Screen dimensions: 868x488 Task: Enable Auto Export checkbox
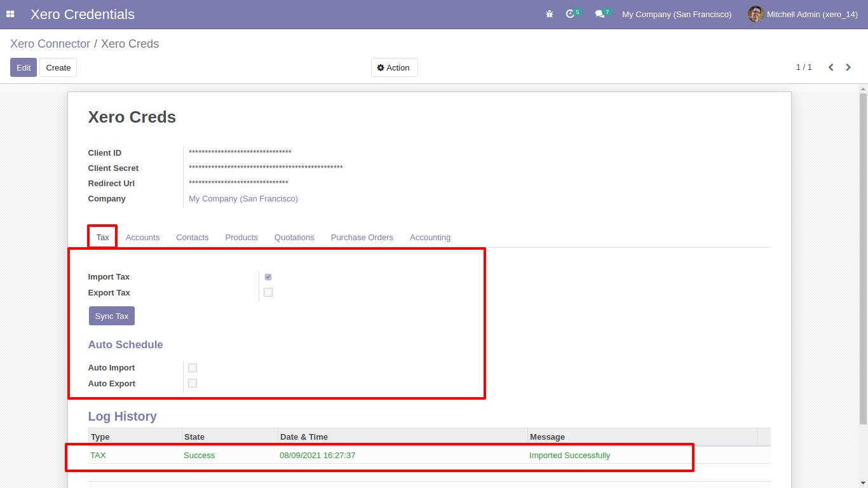coord(193,383)
